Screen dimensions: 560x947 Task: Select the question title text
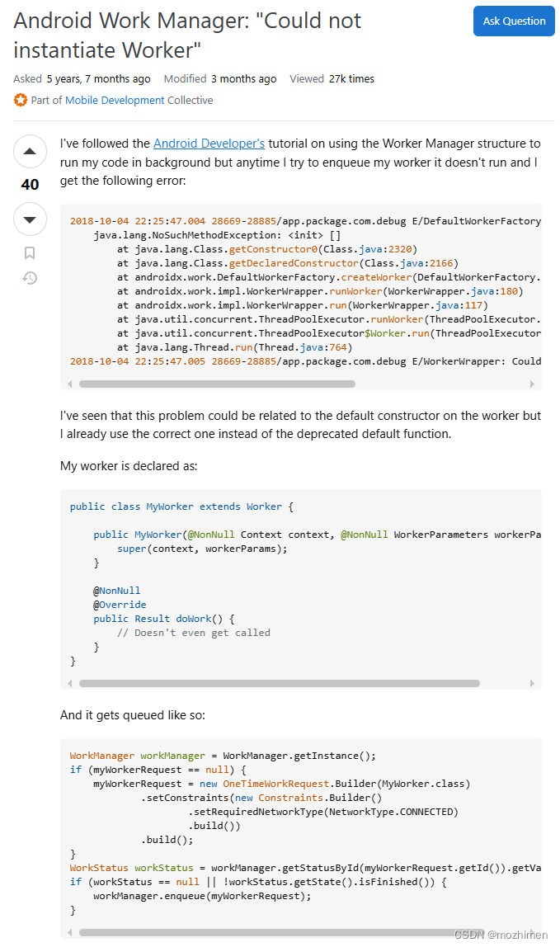(186, 35)
